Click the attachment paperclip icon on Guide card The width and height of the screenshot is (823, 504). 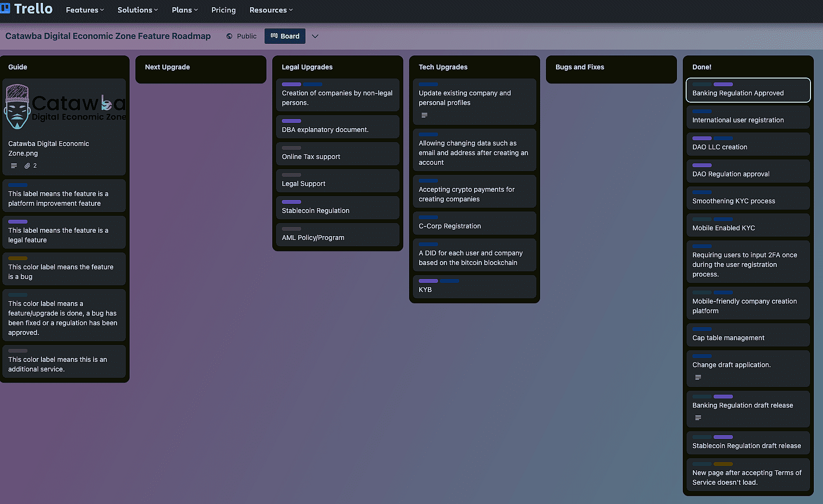[27, 166]
